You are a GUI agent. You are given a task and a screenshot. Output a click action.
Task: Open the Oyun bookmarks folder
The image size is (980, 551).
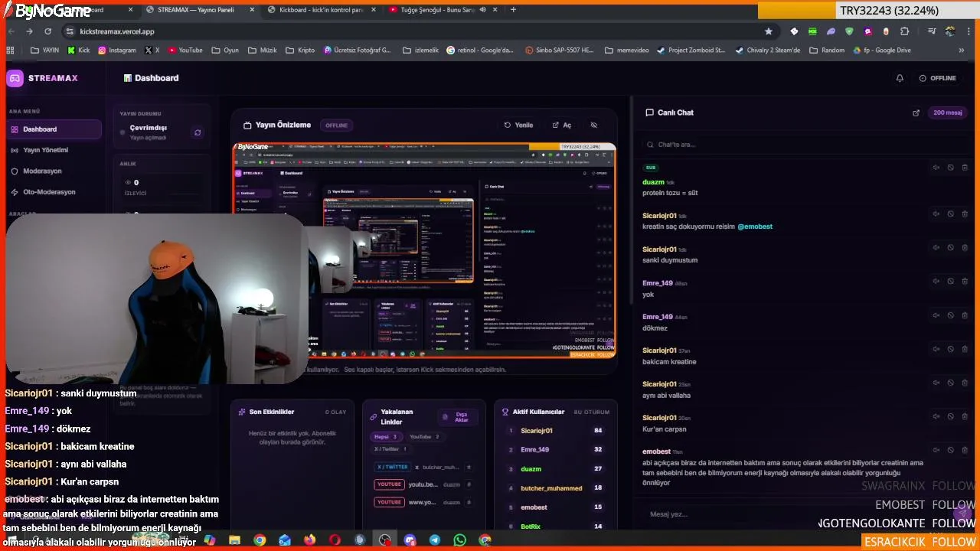tap(224, 51)
